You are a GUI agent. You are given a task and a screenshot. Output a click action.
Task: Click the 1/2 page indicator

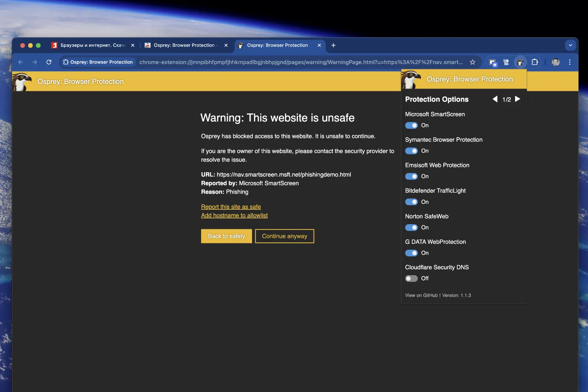(x=506, y=100)
